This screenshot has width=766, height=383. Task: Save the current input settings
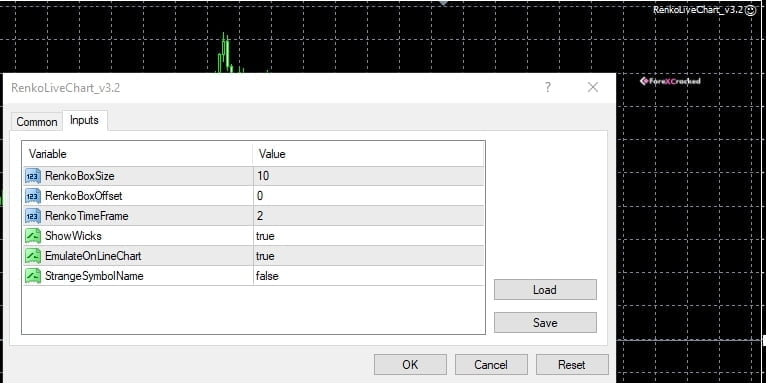pos(545,322)
